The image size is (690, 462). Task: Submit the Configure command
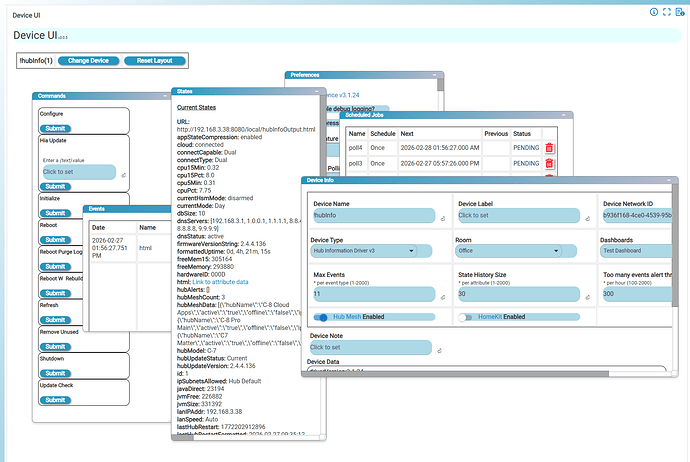pyautogui.click(x=54, y=128)
